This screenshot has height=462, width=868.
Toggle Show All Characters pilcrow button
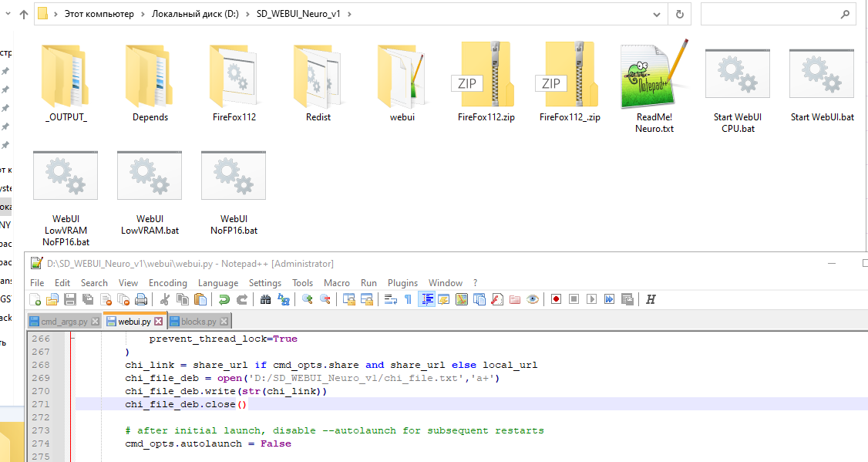[408, 299]
